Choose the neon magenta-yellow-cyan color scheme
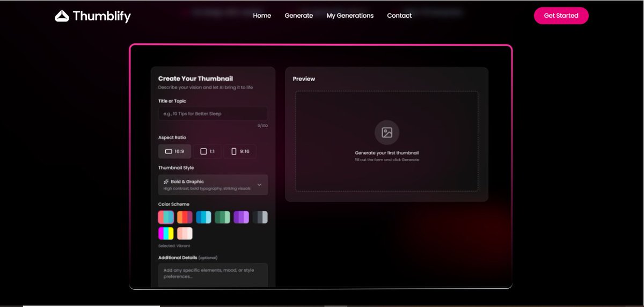Viewport: 644px width, 307px height. tap(166, 233)
